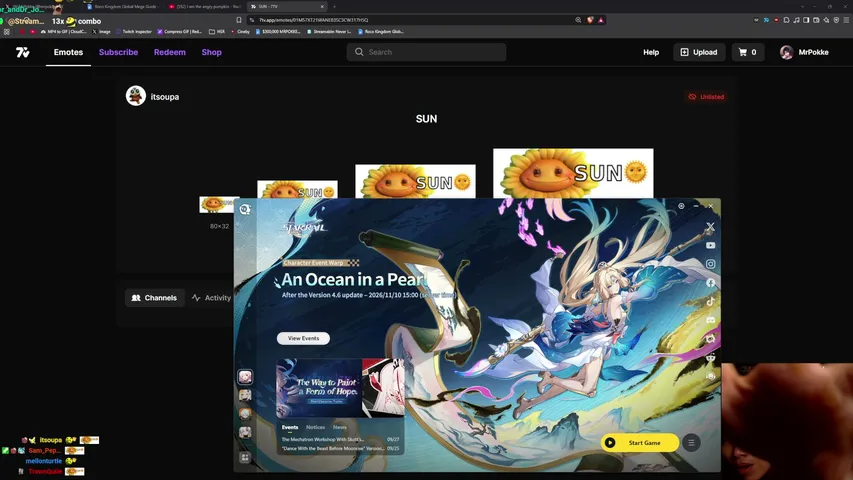Click the Start Game button

click(x=640, y=443)
